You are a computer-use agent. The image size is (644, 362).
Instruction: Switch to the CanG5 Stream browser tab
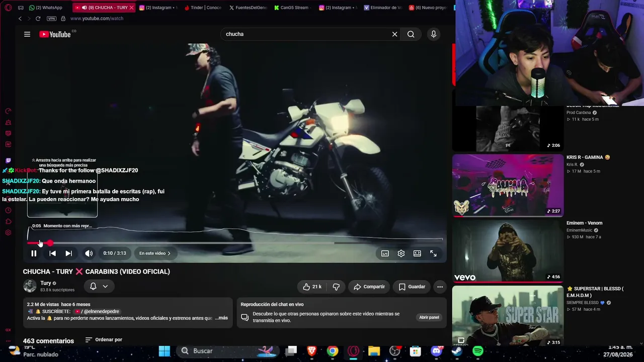pos(292,8)
